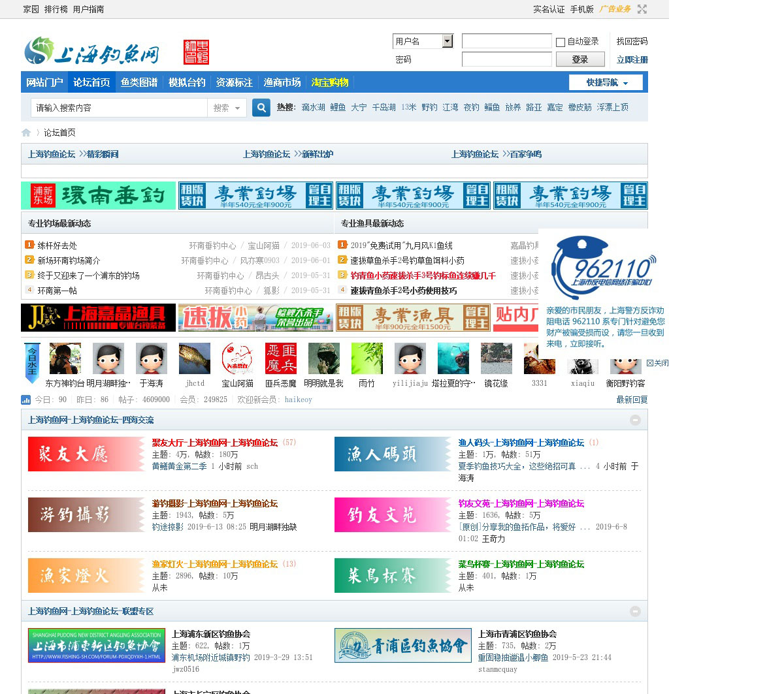This screenshot has width=784, height=694.
Task: Click the username input field
Action: [507, 41]
